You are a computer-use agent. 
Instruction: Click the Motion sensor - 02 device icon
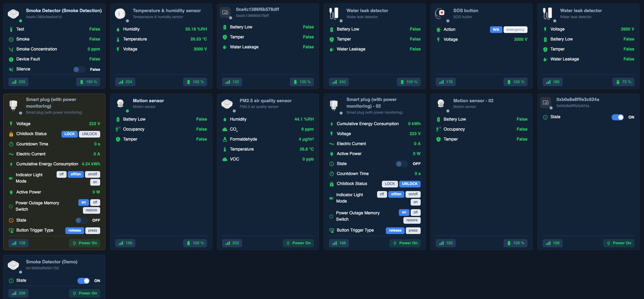(x=441, y=104)
